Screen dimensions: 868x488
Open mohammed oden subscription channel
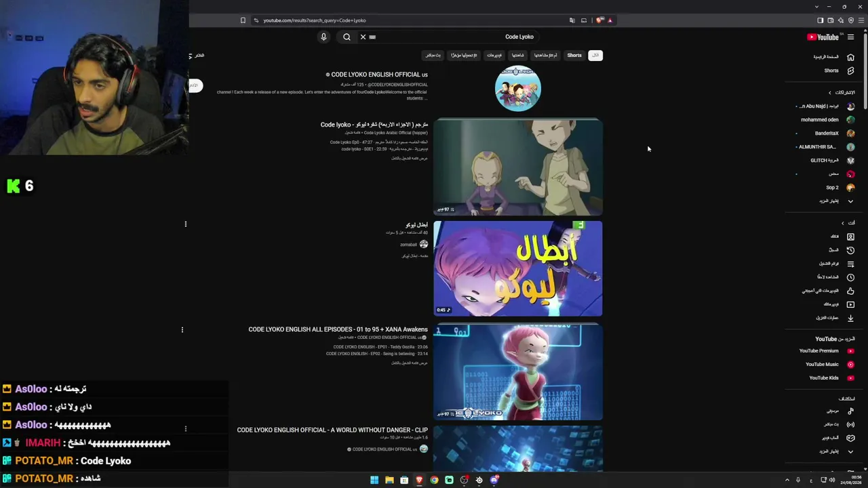pos(827,120)
